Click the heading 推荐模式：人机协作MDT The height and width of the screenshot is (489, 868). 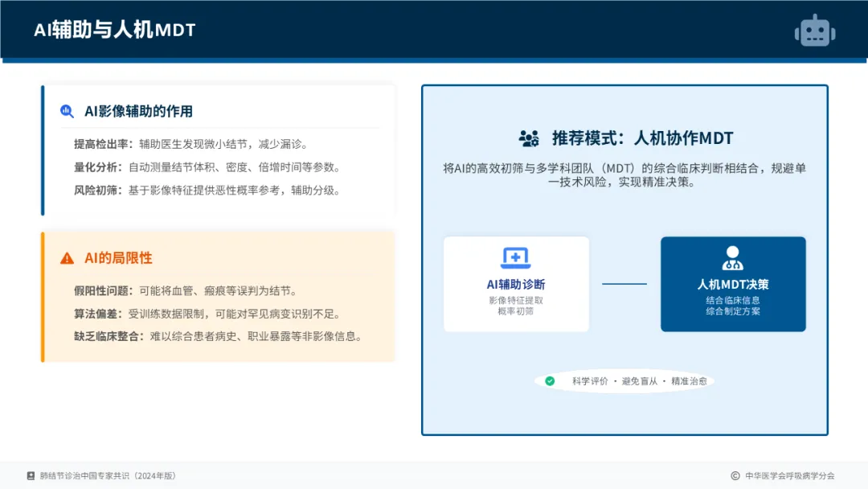642,138
